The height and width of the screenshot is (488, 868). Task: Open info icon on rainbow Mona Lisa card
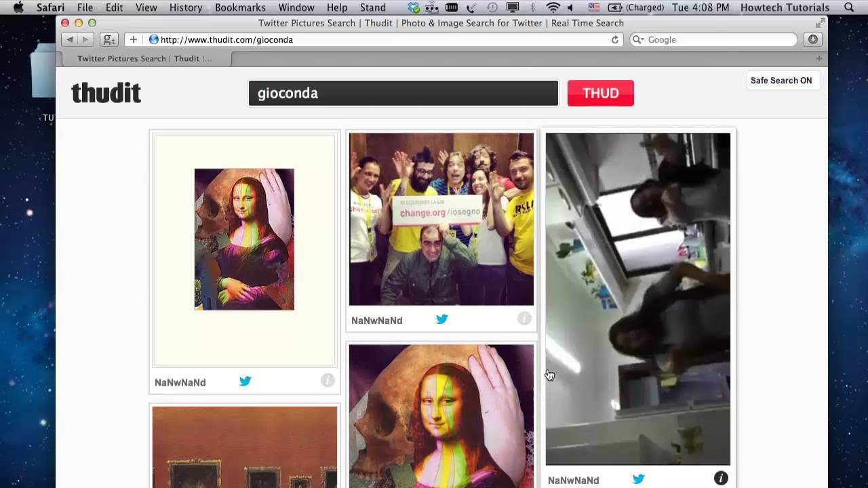pyautogui.click(x=328, y=381)
